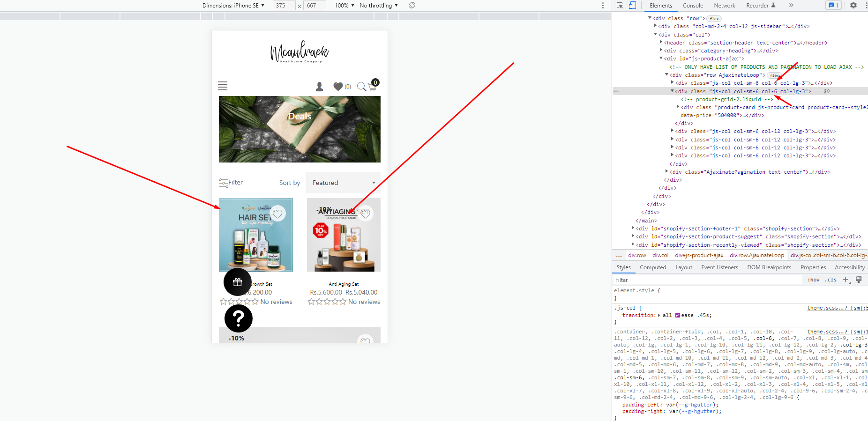Click the Deals banner image
The image size is (868, 421).
click(x=299, y=129)
